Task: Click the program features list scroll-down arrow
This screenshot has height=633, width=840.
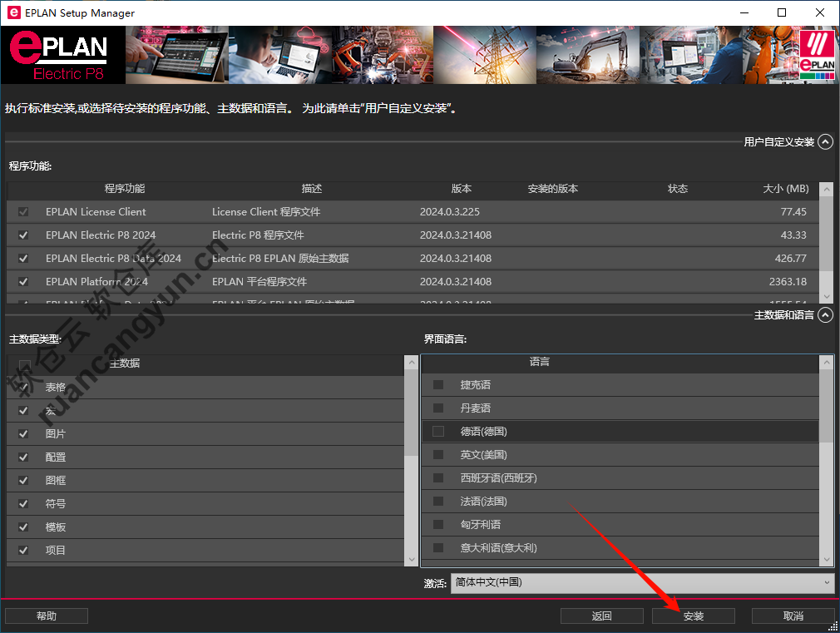Action: (x=826, y=296)
